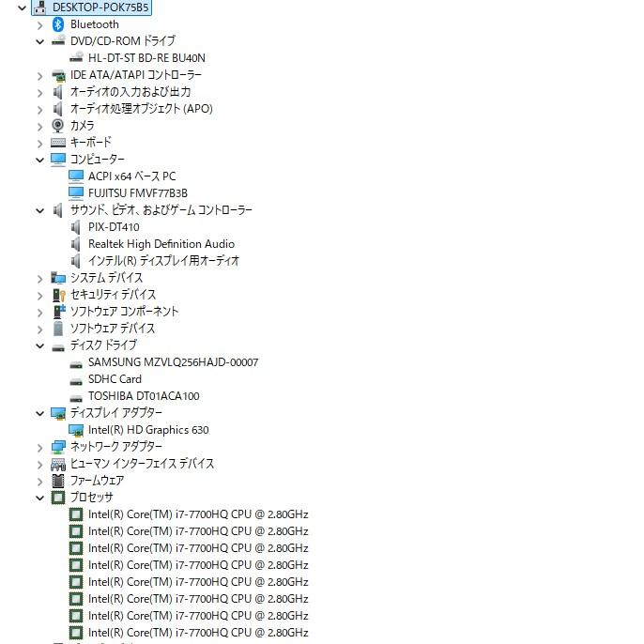Collapse the プロセッサ category
This screenshot has height=644, width=644.
pos(39,498)
